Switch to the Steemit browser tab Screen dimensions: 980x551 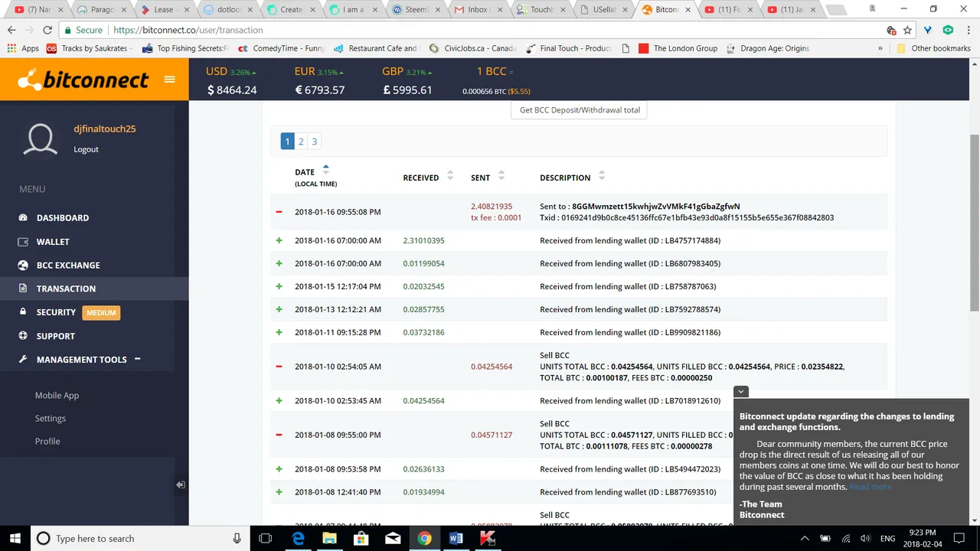click(416, 10)
